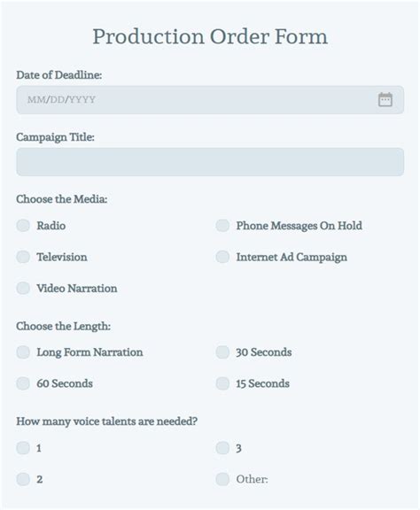Select the 30 Seconds length option

(222, 352)
